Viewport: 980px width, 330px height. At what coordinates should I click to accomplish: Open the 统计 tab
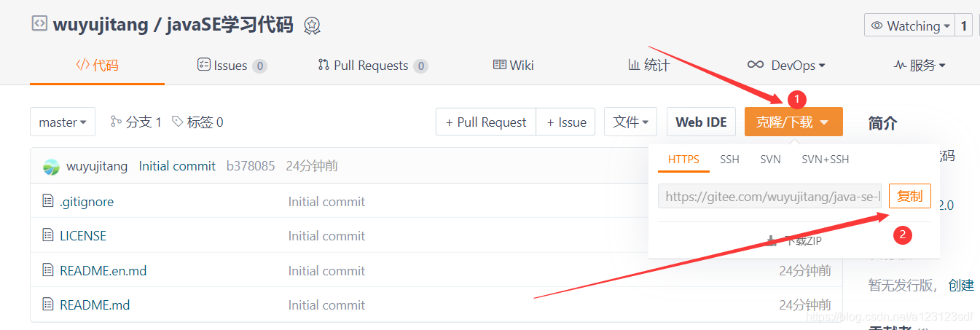(648, 66)
